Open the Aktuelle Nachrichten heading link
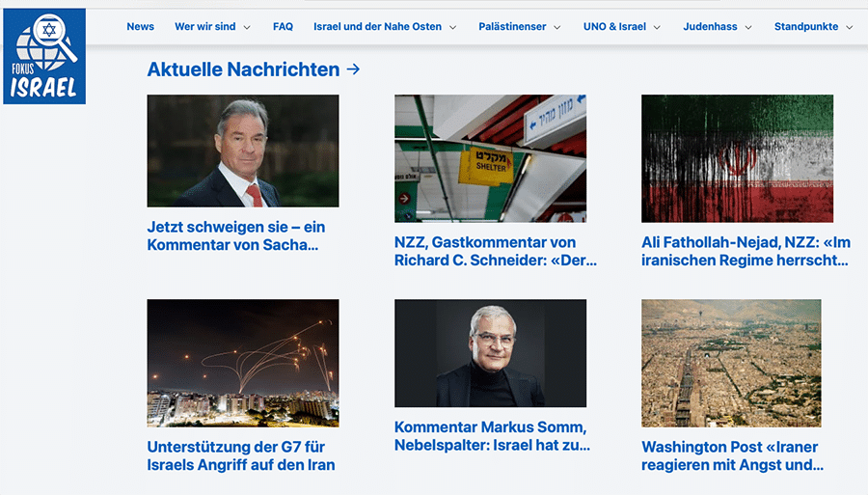Viewport: 868px width, 495px height. (243, 69)
